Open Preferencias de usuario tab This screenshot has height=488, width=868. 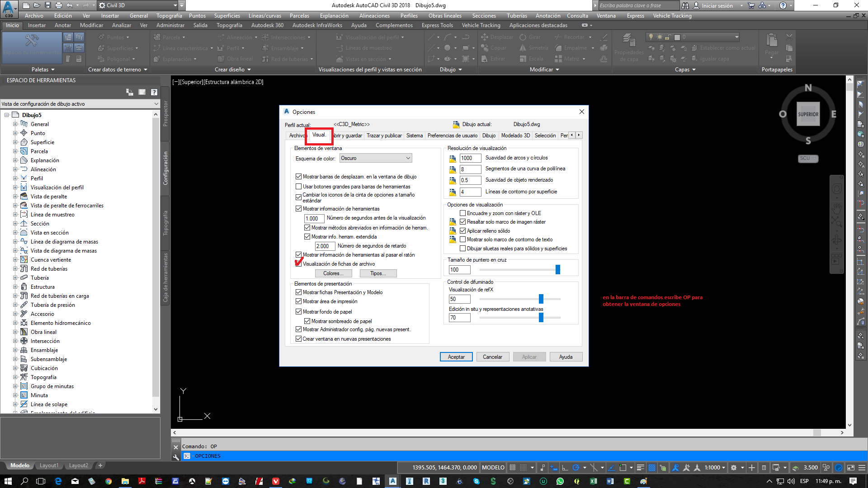pos(453,136)
